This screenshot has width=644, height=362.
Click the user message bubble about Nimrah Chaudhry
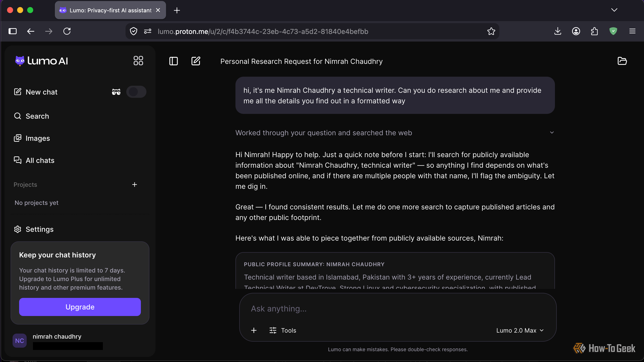(x=395, y=95)
